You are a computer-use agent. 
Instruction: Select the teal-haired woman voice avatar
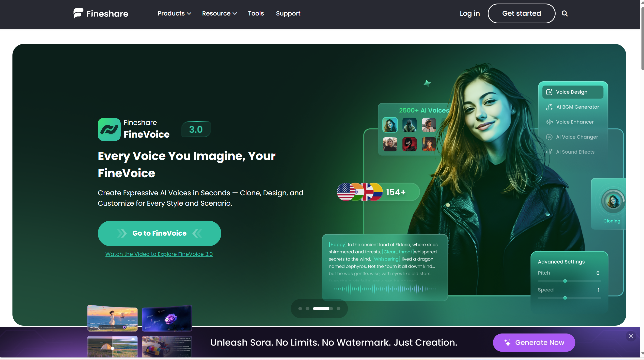tap(390, 125)
